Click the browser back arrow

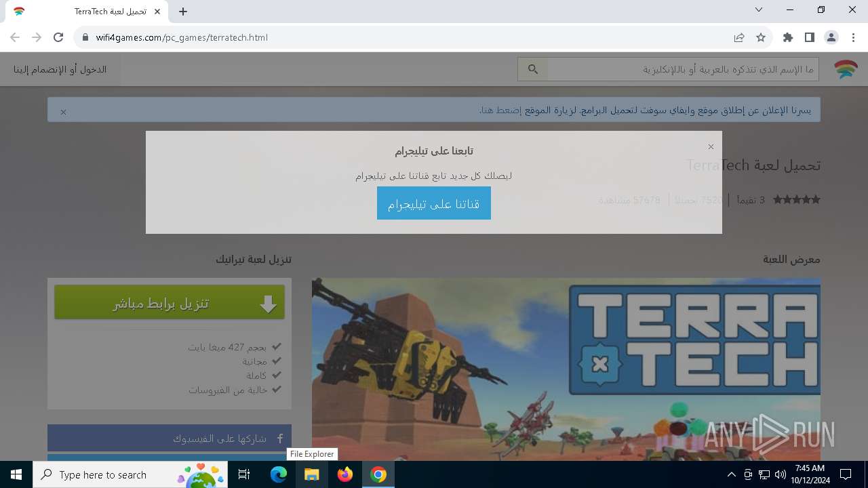pos(15,37)
